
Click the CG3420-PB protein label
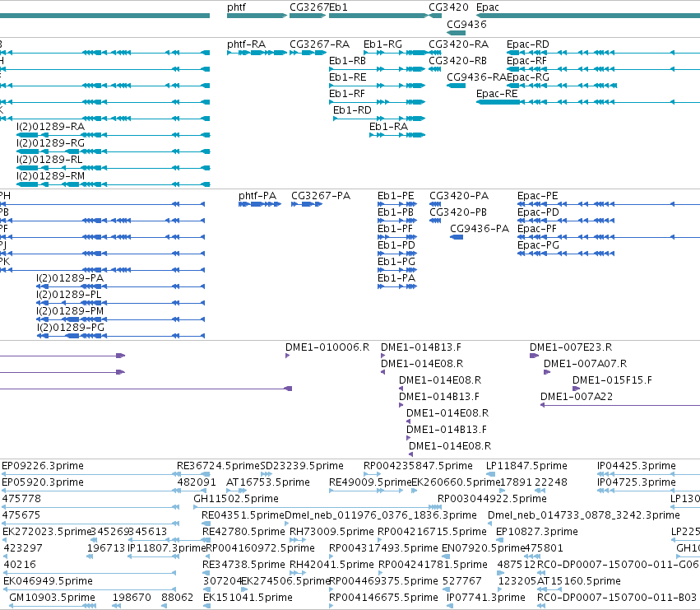coord(458,212)
